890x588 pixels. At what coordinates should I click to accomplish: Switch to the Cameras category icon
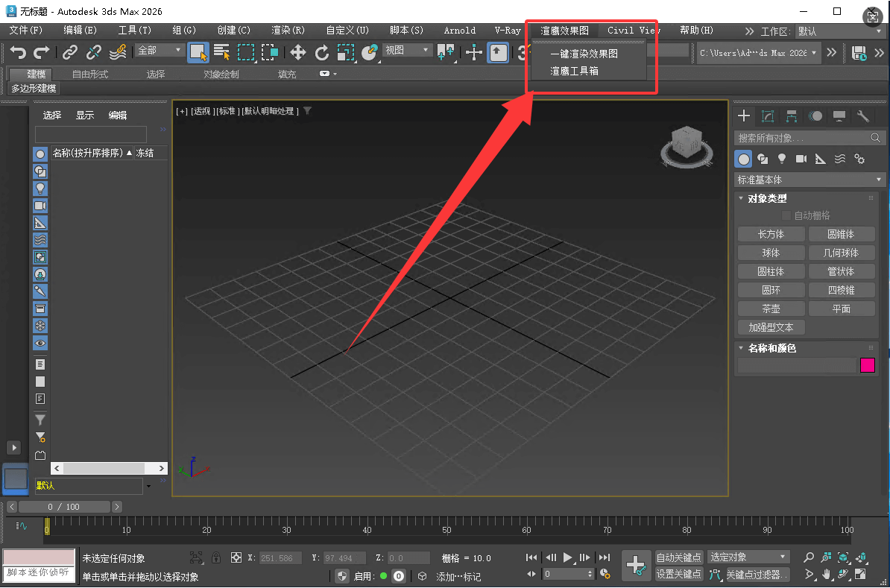click(801, 159)
